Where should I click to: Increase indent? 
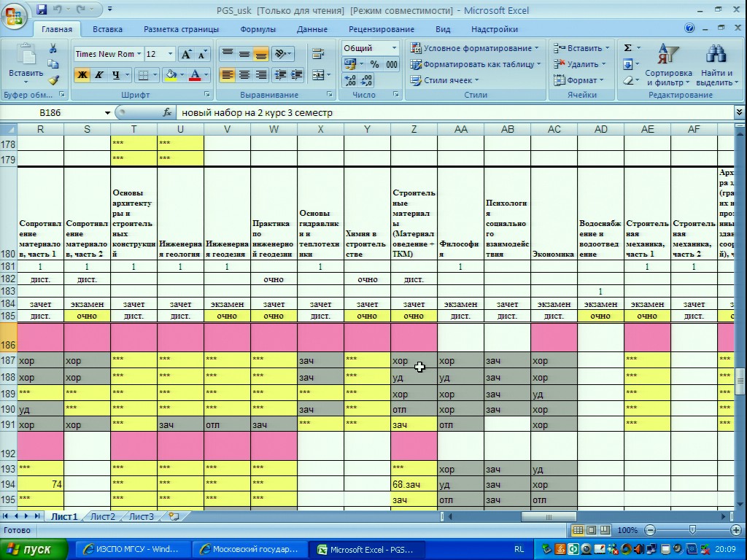tap(297, 75)
